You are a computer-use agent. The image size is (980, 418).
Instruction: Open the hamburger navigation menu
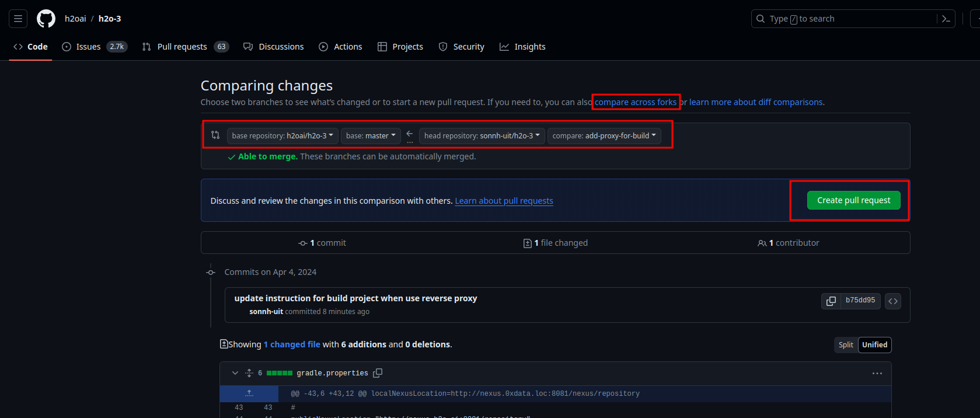click(x=18, y=19)
